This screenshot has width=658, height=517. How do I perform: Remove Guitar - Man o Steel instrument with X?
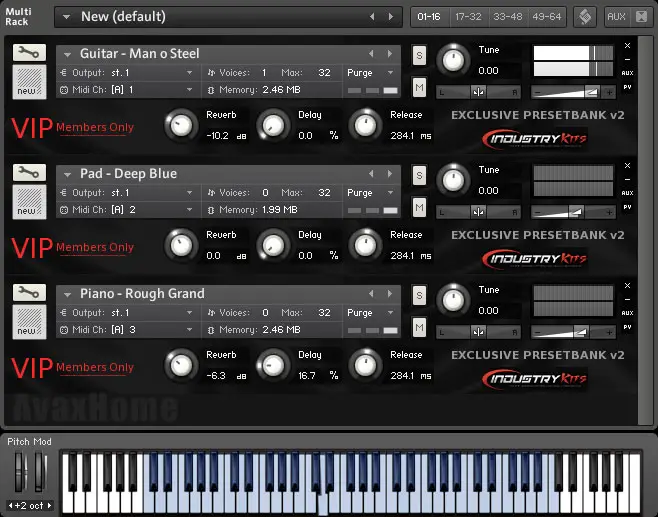pos(627,45)
